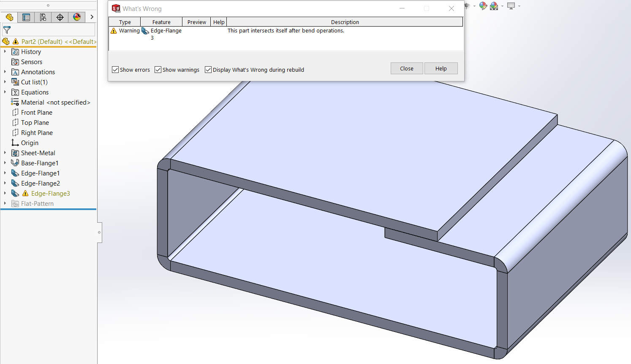Switch to the PropertyManager tab

coord(26,17)
